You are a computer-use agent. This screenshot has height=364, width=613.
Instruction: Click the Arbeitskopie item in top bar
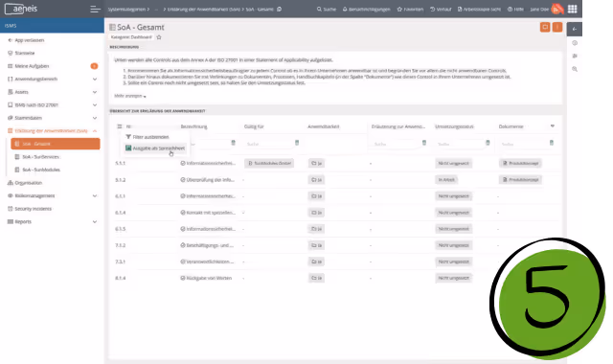[479, 9]
